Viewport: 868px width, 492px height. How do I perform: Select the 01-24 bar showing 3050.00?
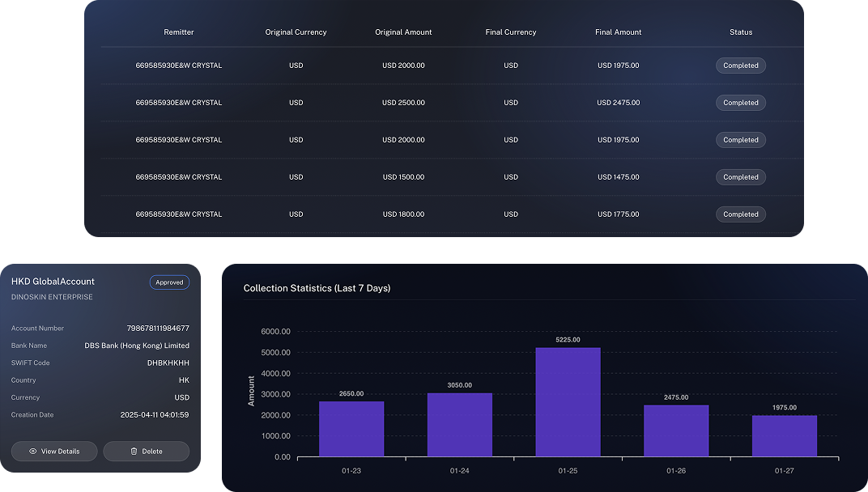[459, 425]
